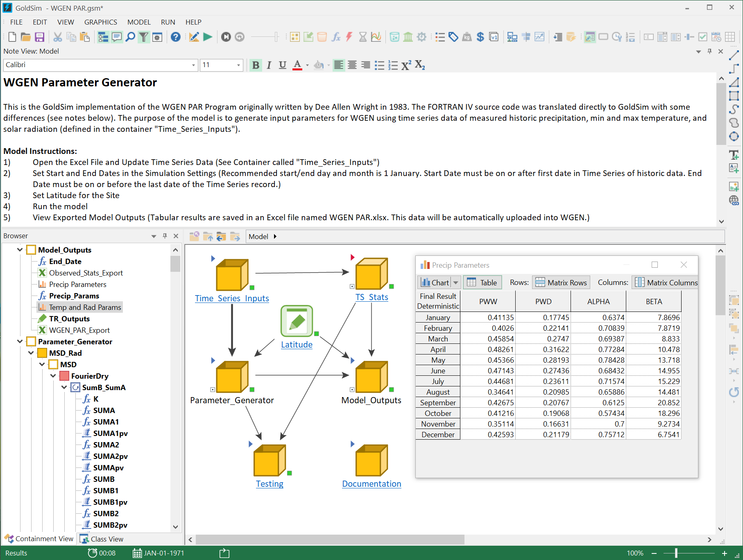Click the Matrix Rows button

click(x=561, y=282)
